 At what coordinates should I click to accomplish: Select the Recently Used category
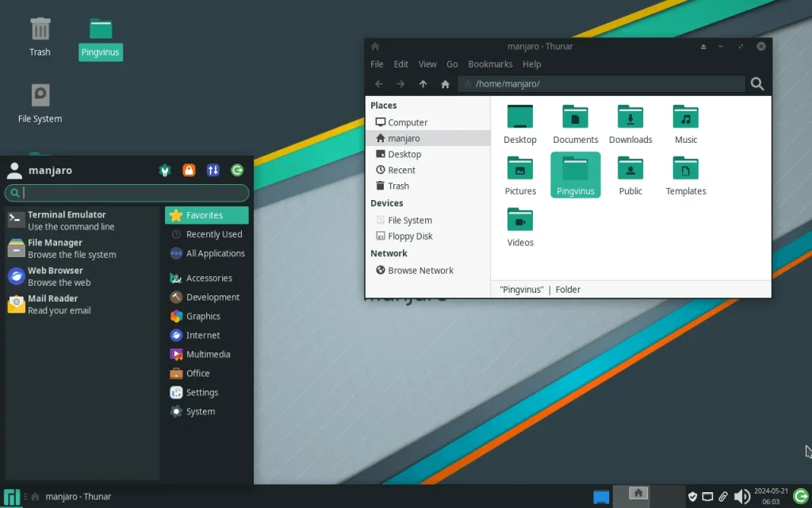[x=207, y=234]
